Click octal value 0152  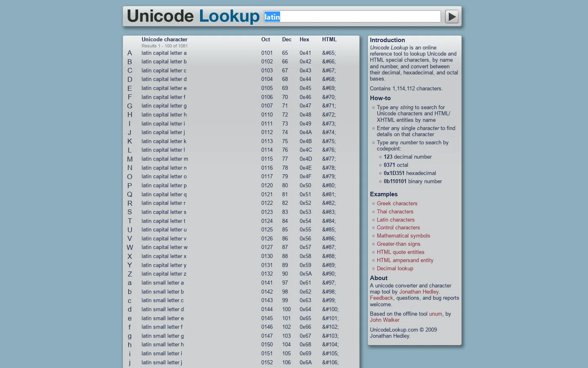pyautogui.click(x=267, y=362)
